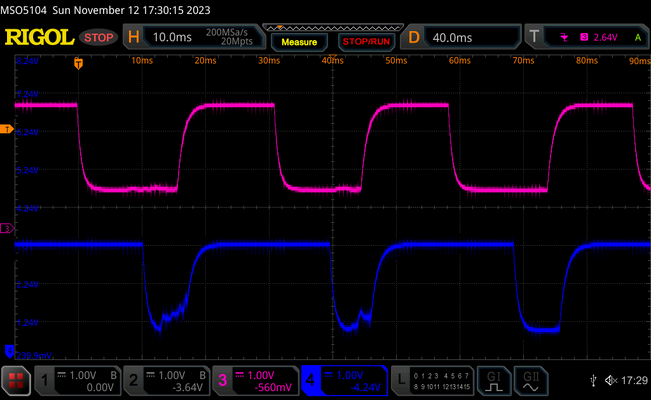Viewport: 651px width, 400px height.
Task: Click the channel 3 DC coupling symbol
Action: click(x=240, y=375)
